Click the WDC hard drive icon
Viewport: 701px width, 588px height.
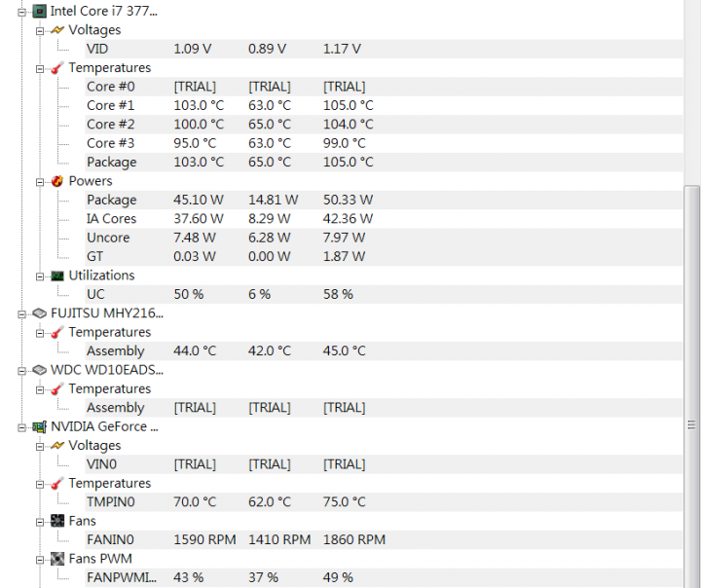click(x=39, y=370)
